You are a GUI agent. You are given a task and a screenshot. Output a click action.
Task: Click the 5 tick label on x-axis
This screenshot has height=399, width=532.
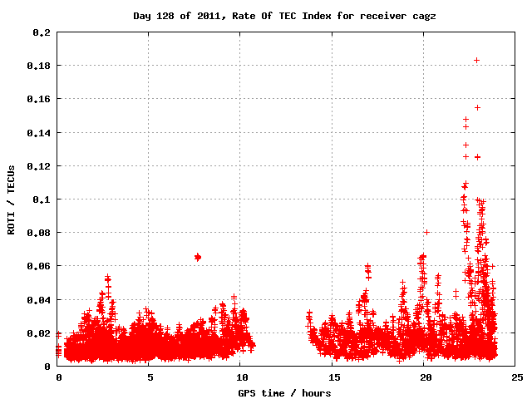pos(150,377)
